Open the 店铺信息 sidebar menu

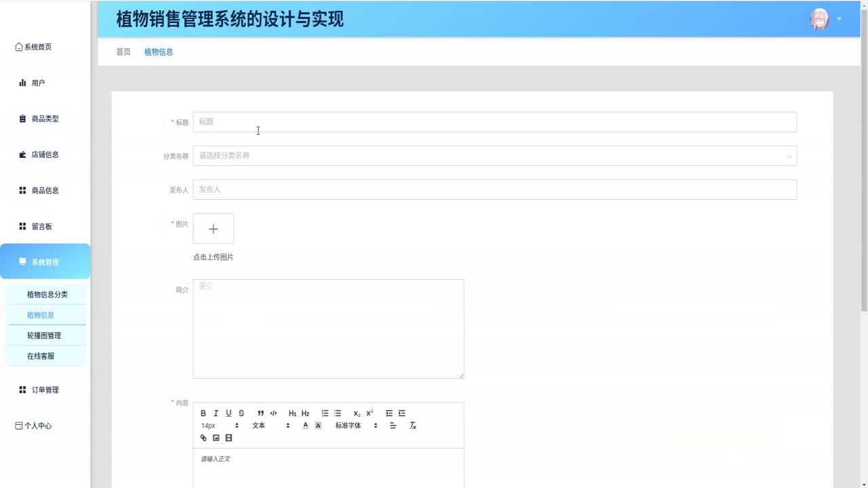coord(45,155)
